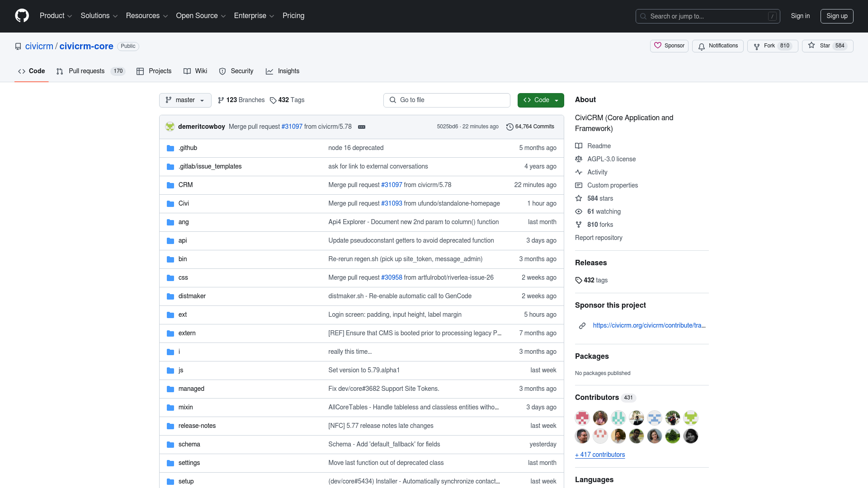Click the Readme book icon
The image size is (868, 488).
click(x=579, y=146)
